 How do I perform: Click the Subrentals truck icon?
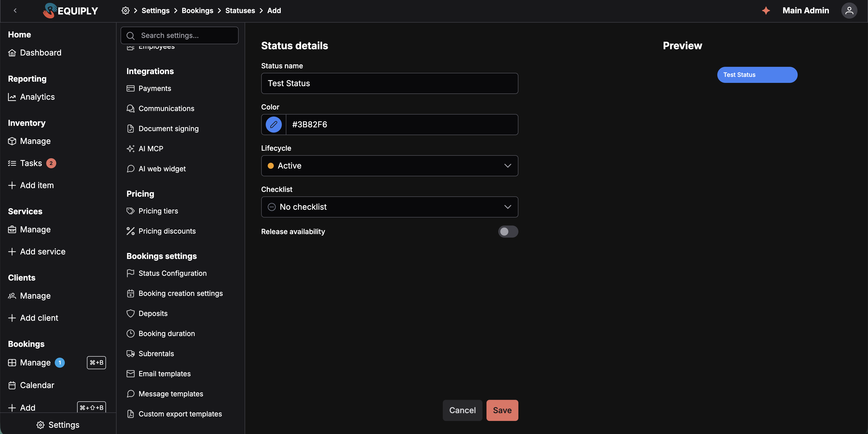[x=130, y=354]
